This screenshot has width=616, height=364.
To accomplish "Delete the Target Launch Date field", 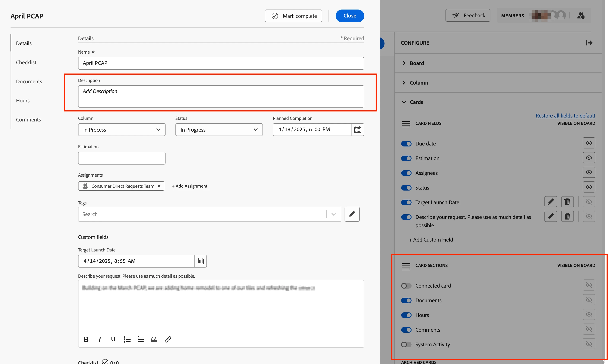I will pyautogui.click(x=567, y=202).
